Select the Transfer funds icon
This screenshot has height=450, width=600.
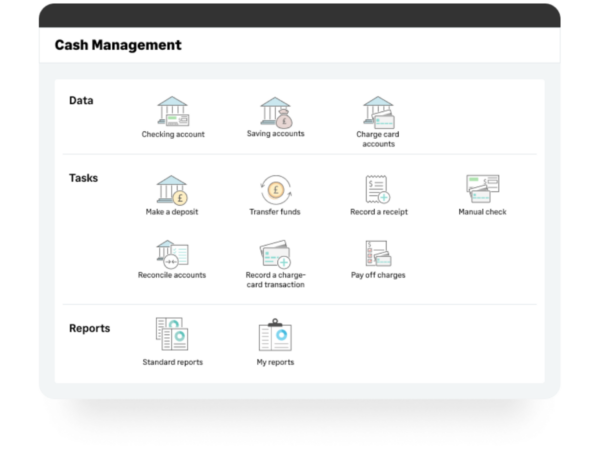coord(276,190)
